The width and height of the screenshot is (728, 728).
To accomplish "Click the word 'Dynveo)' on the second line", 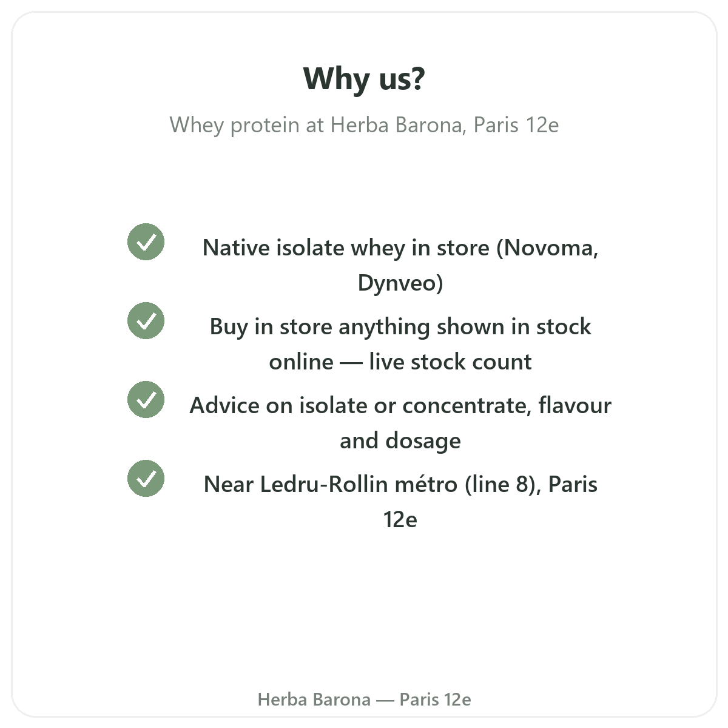I will 400,283.
